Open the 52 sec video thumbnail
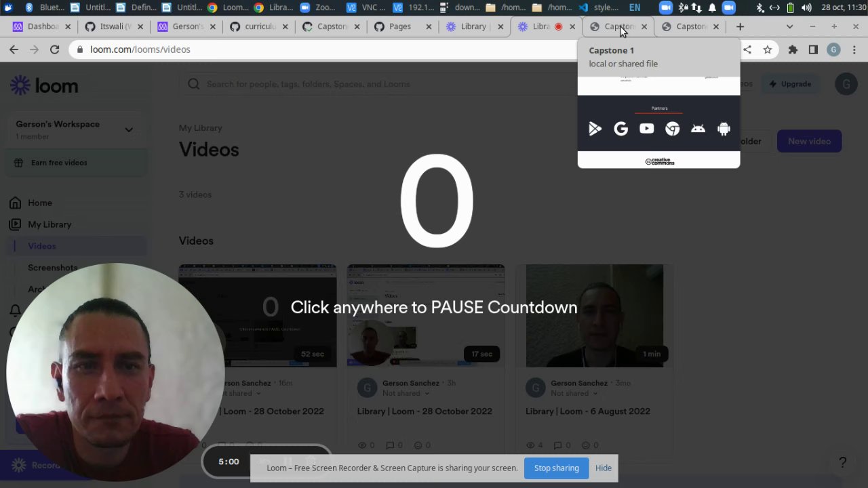Screen dimensions: 868x488 pos(258,316)
